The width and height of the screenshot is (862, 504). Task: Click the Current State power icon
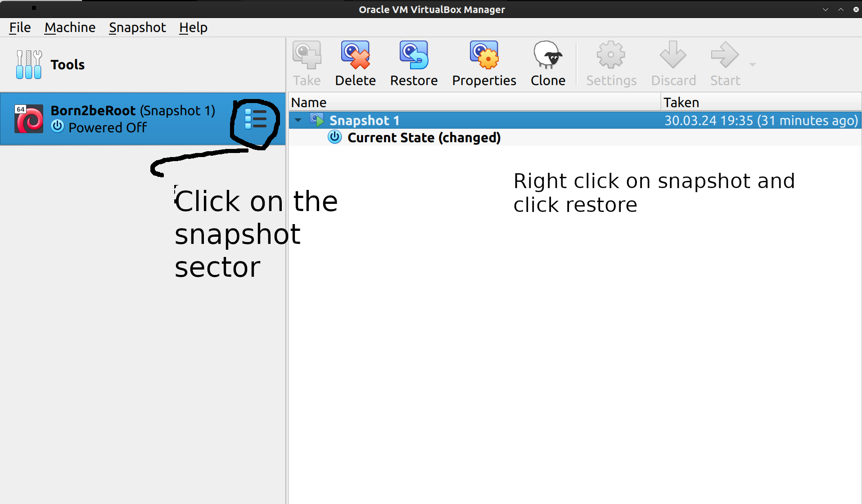[x=334, y=137]
